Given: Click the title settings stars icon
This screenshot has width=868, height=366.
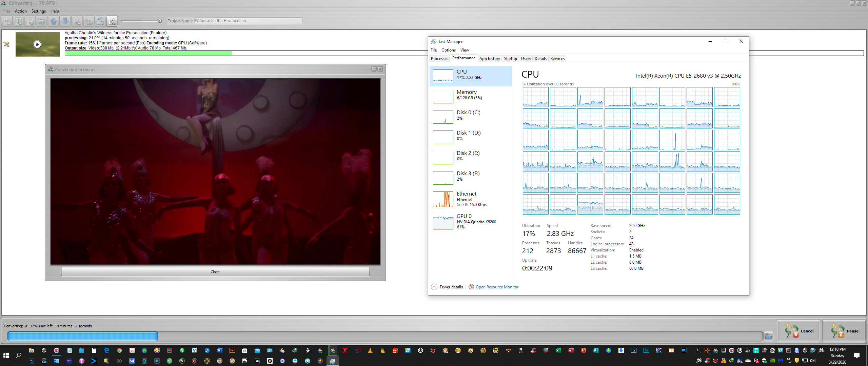Looking at the screenshot, I should [x=6, y=44].
